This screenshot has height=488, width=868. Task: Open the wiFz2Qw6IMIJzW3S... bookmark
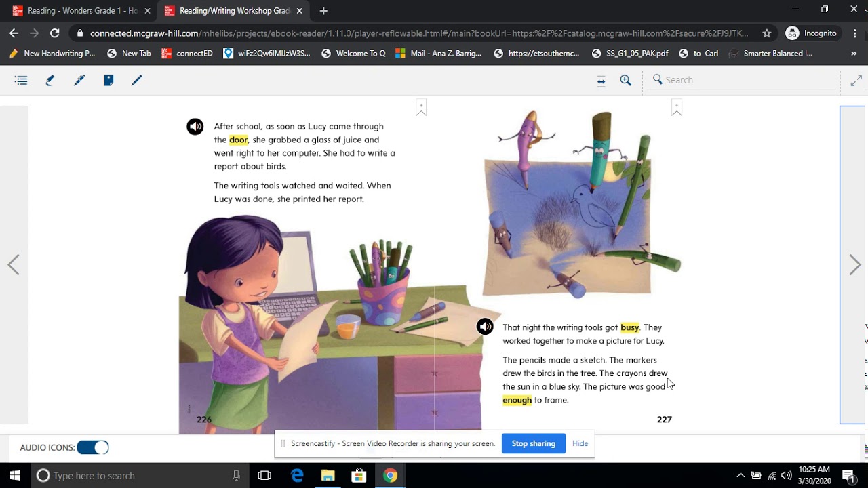click(x=267, y=53)
